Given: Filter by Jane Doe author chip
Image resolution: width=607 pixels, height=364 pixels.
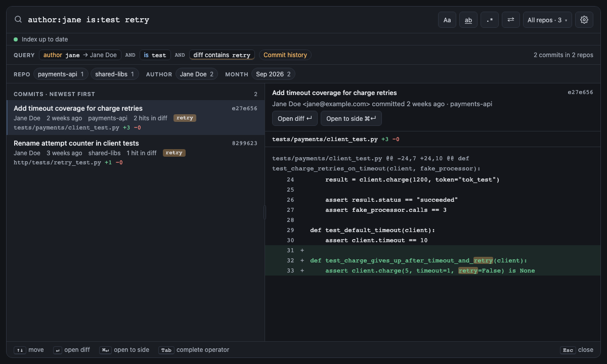Looking at the screenshot, I should [x=197, y=74].
